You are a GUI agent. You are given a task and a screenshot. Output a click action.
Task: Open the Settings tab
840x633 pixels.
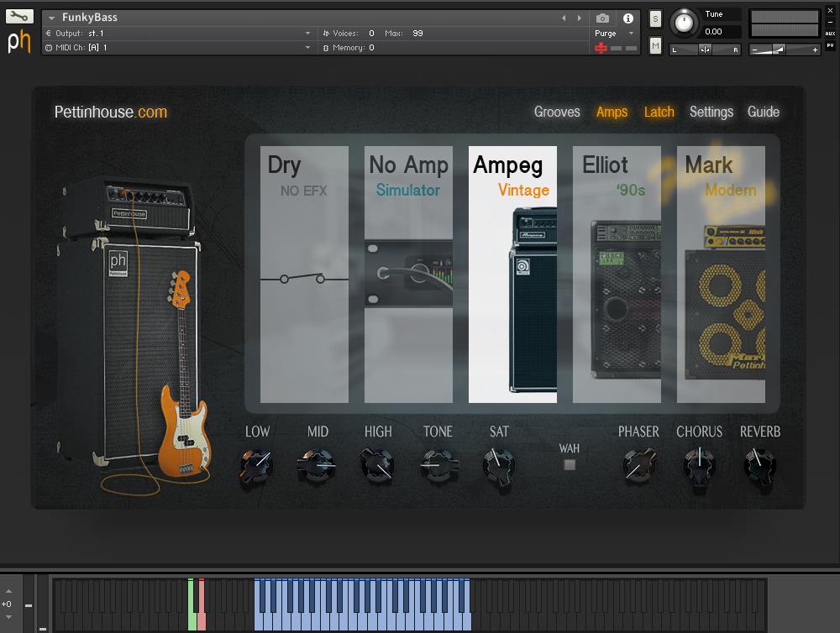click(x=711, y=112)
